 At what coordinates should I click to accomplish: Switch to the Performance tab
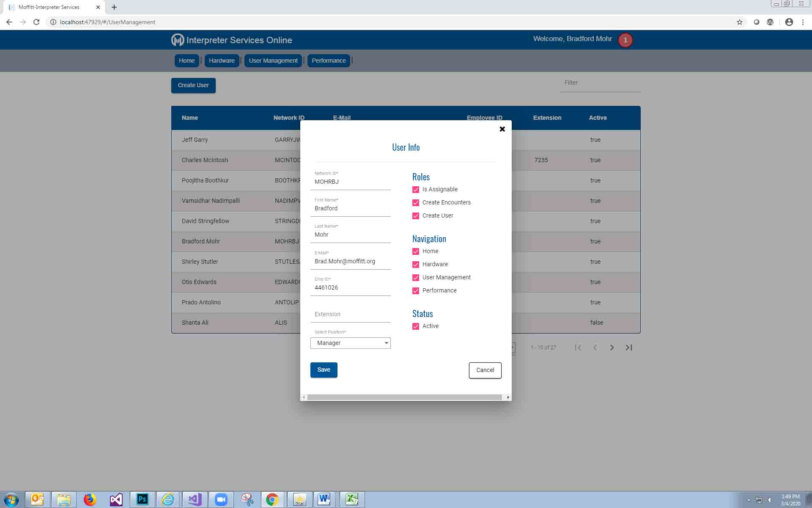pos(329,61)
